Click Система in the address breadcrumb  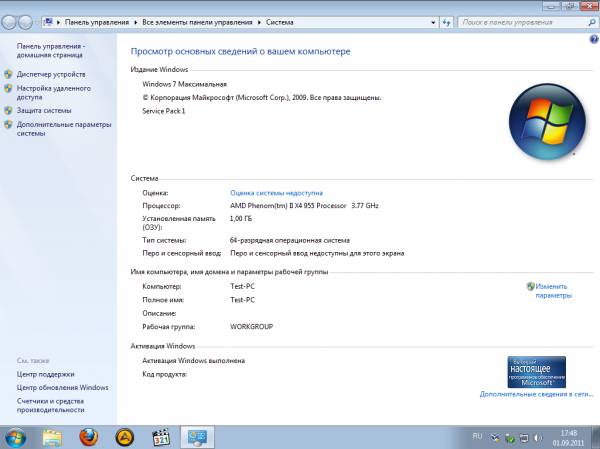[280, 22]
